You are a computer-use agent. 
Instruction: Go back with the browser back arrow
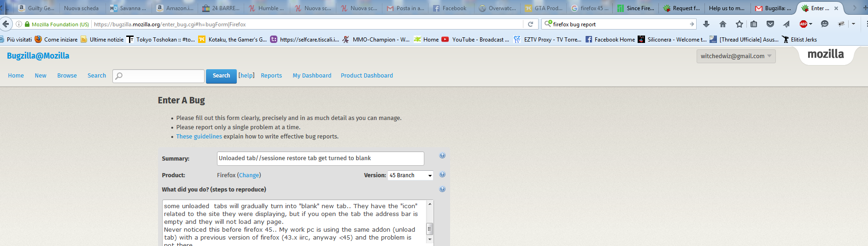click(x=6, y=24)
